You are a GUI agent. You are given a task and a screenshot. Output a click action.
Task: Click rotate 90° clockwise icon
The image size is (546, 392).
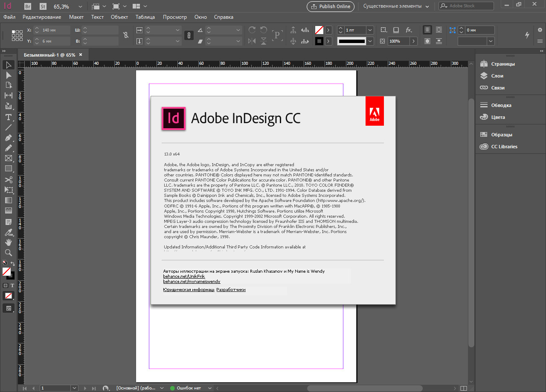tap(252, 30)
